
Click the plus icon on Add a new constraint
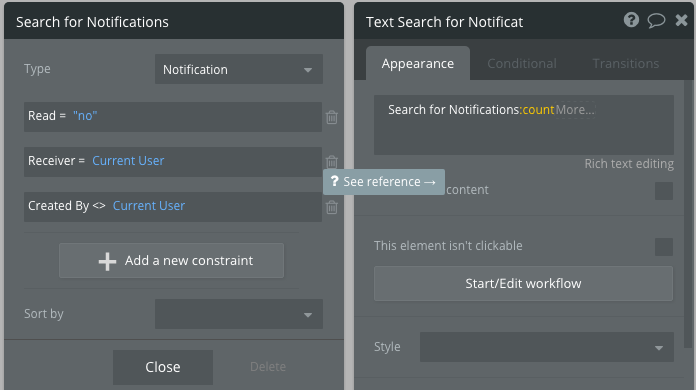tap(107, 261)
